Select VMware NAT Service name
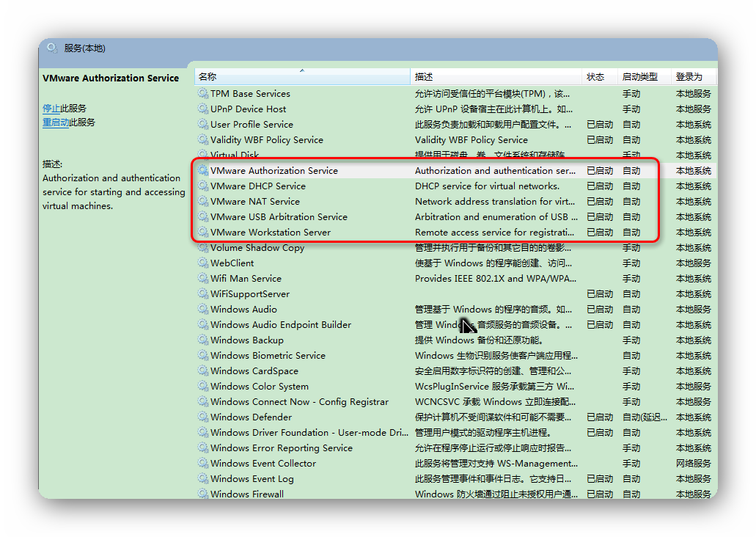 pos(255,202)
